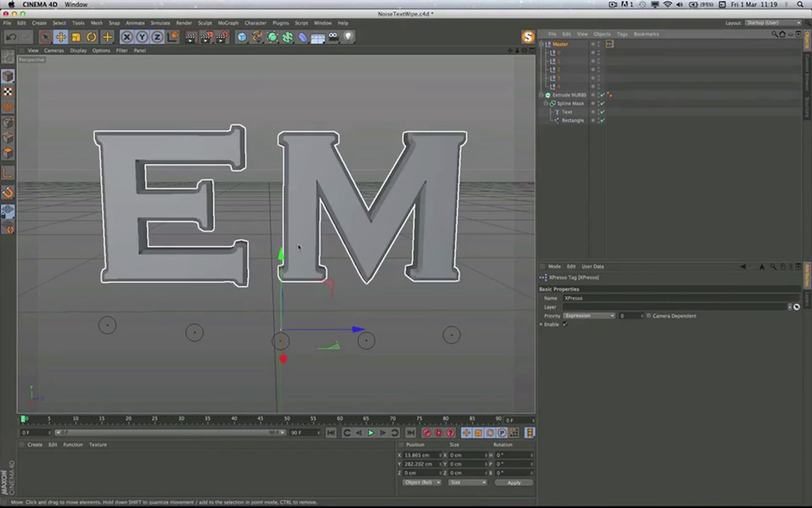The height and width of the screenshot is (508, 812).
Task: Open the Layout Startup dropdown
Action: click(773, 23)
